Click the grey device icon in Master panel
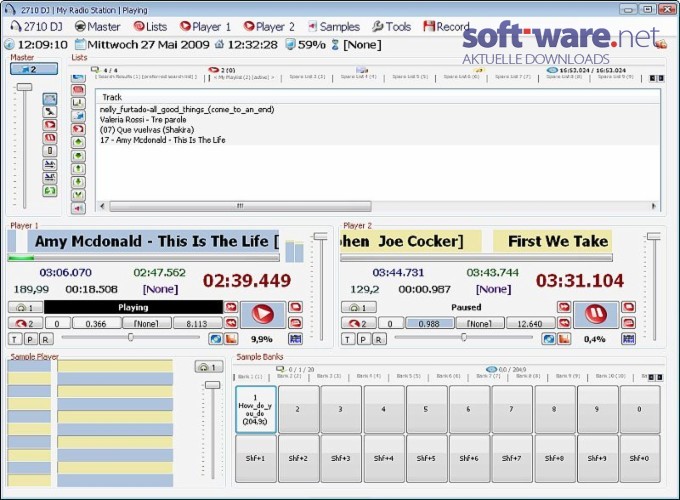The height and width of the screenshot is (500, 680). (x=50, y=151)
